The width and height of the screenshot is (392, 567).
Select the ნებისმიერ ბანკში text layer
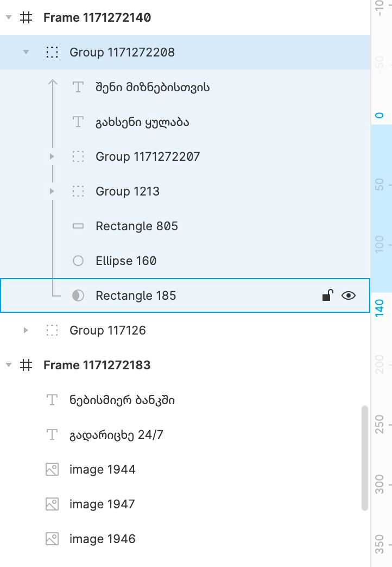point(122,400)
